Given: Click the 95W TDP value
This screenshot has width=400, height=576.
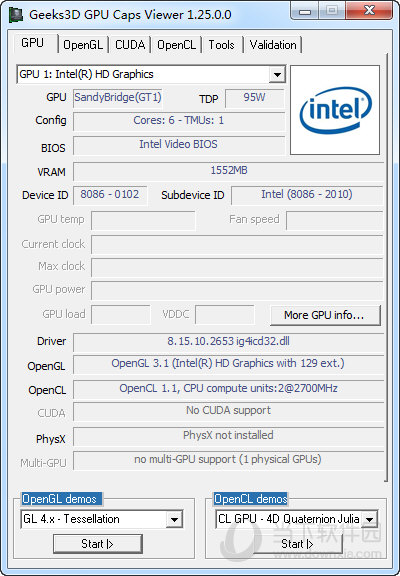Looking at the screenshot, I should click(x=255, y=98).
